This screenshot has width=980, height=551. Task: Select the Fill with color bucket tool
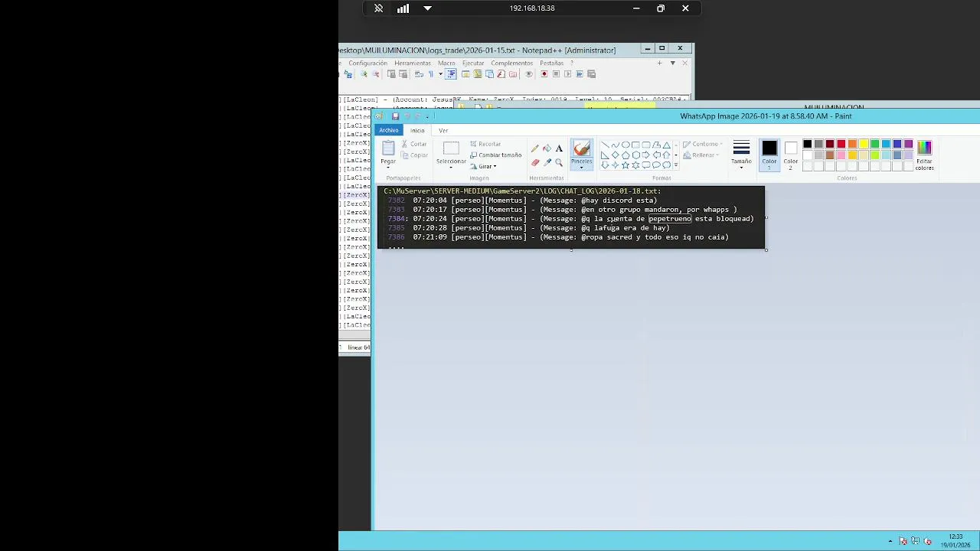547,148
